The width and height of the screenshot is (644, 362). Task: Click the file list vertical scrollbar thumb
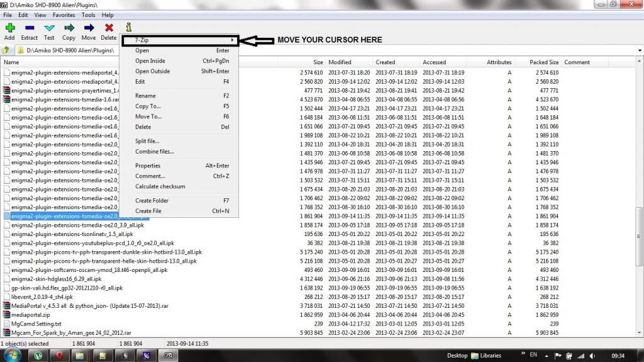pyautogui.click(x=639, y=237)
